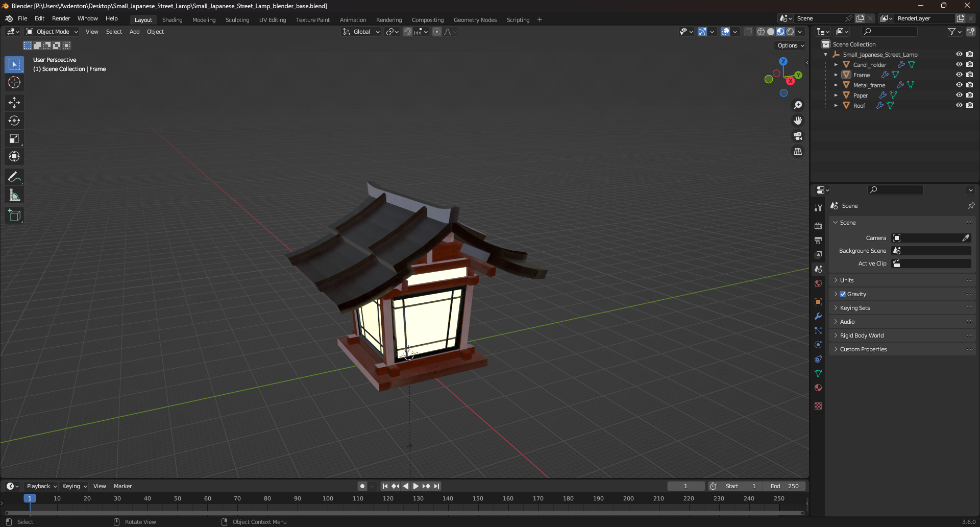
Task: Open the Material properties tab
Action: coord(818,388)
